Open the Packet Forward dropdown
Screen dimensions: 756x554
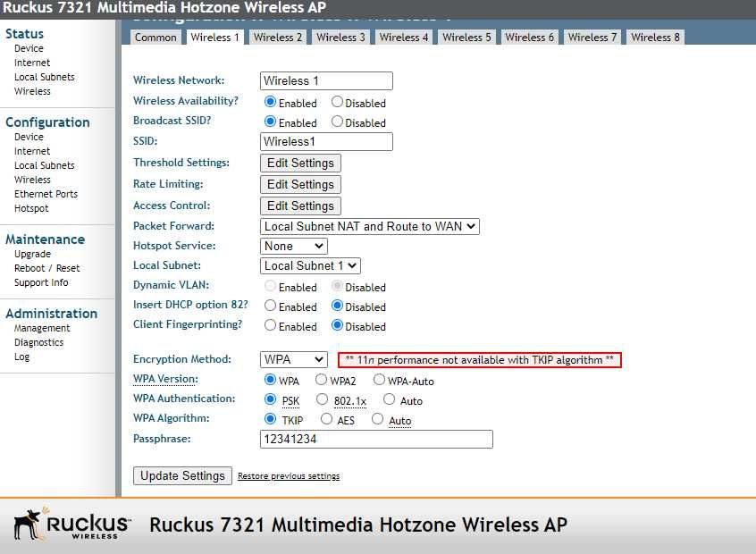370,227
